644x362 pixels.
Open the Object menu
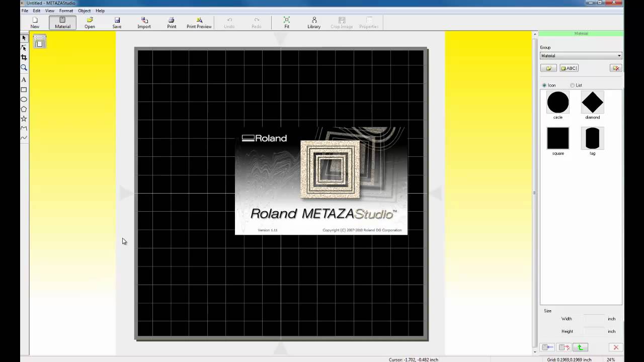[84, 11]
